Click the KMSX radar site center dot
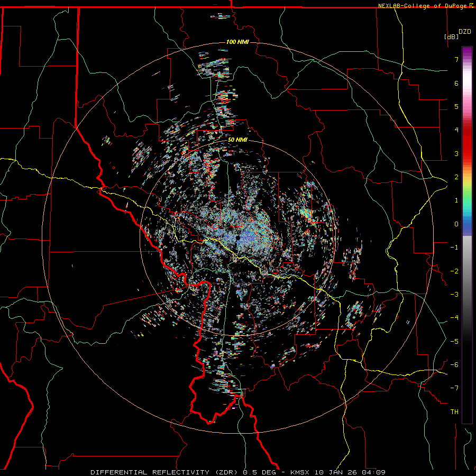 (x=238, y=237)
